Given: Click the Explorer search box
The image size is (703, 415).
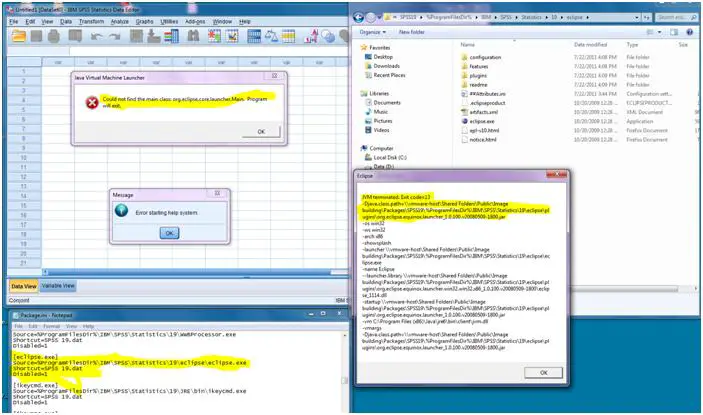Looking at the screenshot, I should (x=676, y=17).
